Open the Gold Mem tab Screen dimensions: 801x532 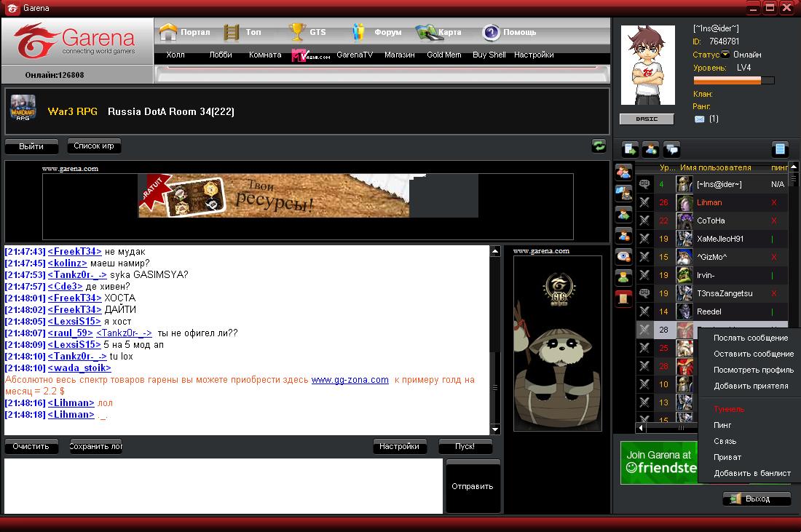pyautogui.click(x=444, y=55)
